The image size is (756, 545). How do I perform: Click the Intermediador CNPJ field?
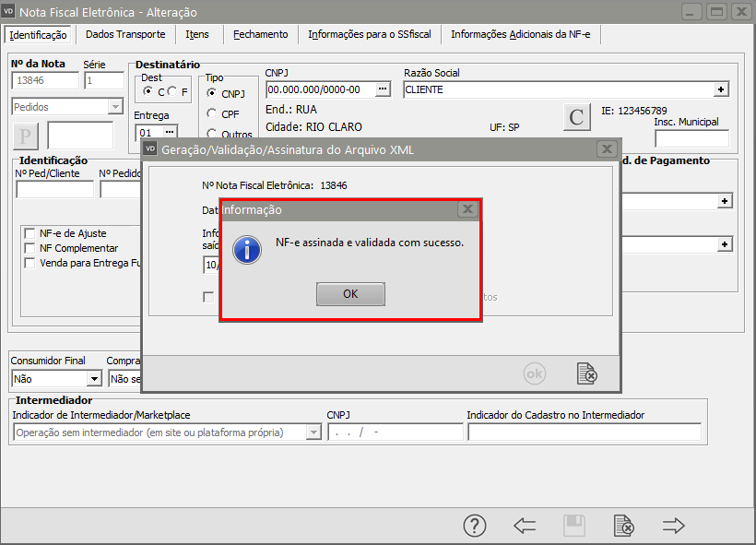tap(396, 432)
